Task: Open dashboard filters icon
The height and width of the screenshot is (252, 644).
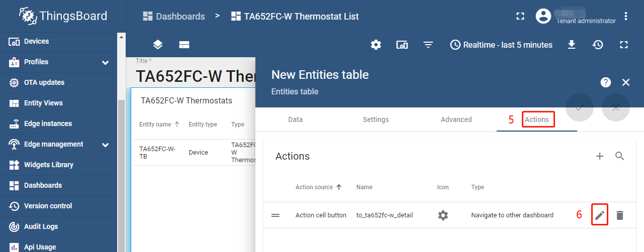Action: (x=428, y=45)
